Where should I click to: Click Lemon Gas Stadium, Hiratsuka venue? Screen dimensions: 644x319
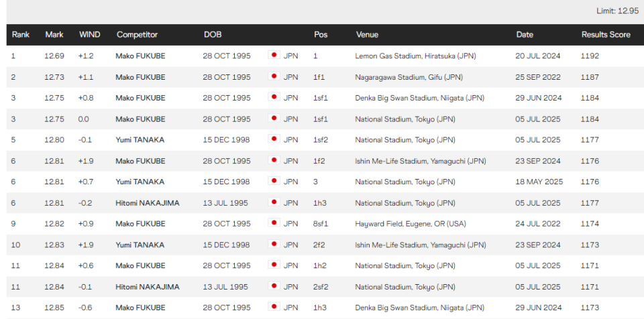coord(416,56)
